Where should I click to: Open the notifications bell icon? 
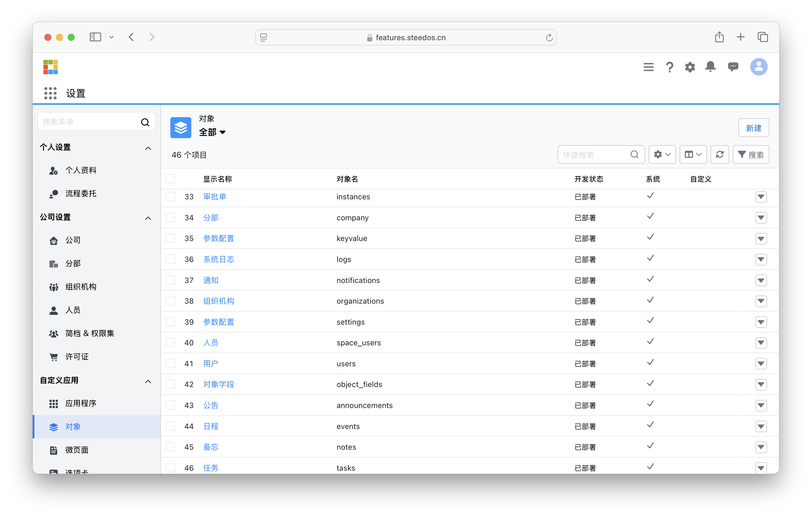tap(710, 66)
